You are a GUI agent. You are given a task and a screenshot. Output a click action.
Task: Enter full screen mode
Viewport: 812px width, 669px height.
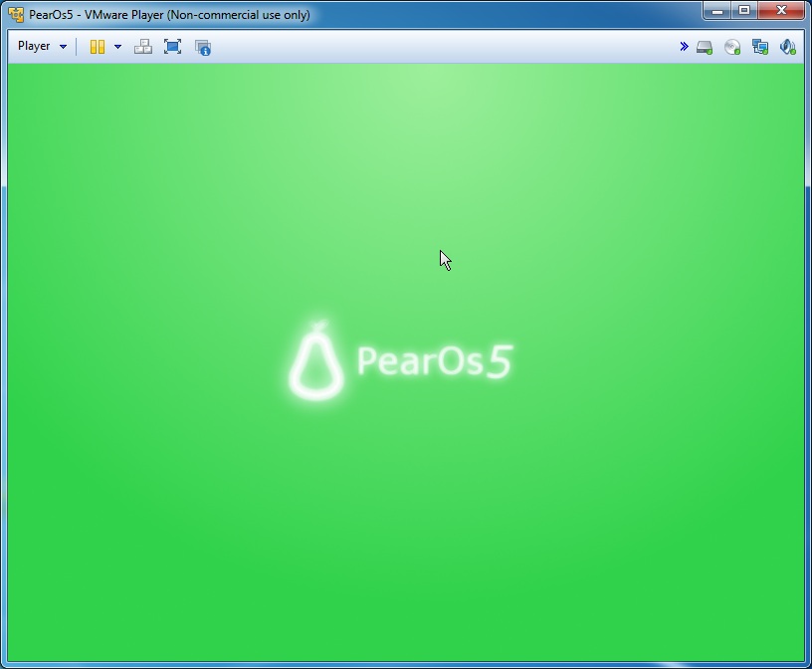[x=172, y=47]
